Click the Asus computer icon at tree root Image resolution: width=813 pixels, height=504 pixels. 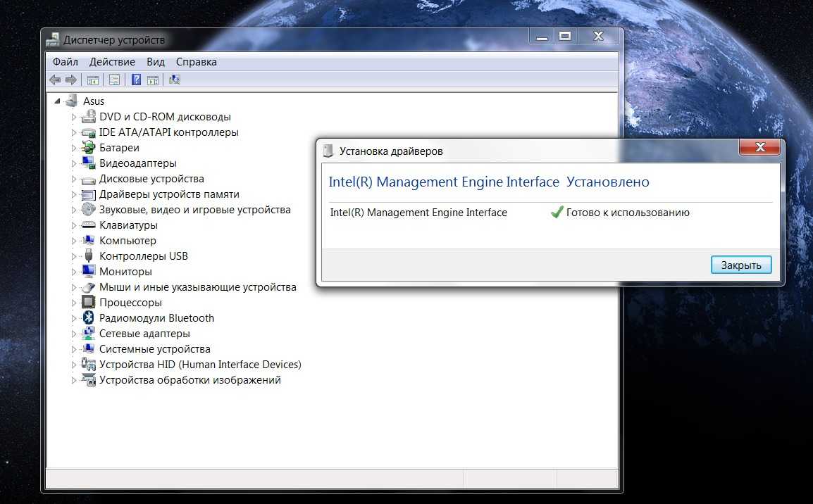[71, 101]
